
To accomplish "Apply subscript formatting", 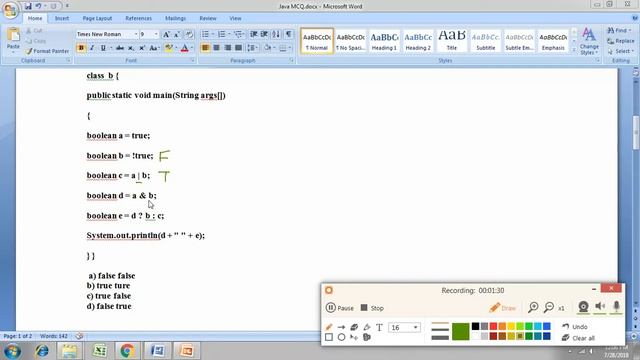I will [131, 48].
